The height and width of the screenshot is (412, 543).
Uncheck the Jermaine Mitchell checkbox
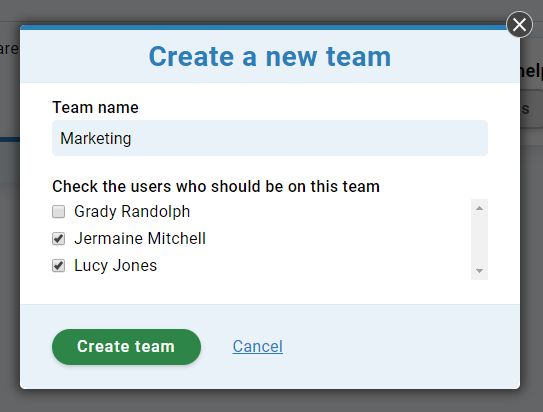point(59,239)
